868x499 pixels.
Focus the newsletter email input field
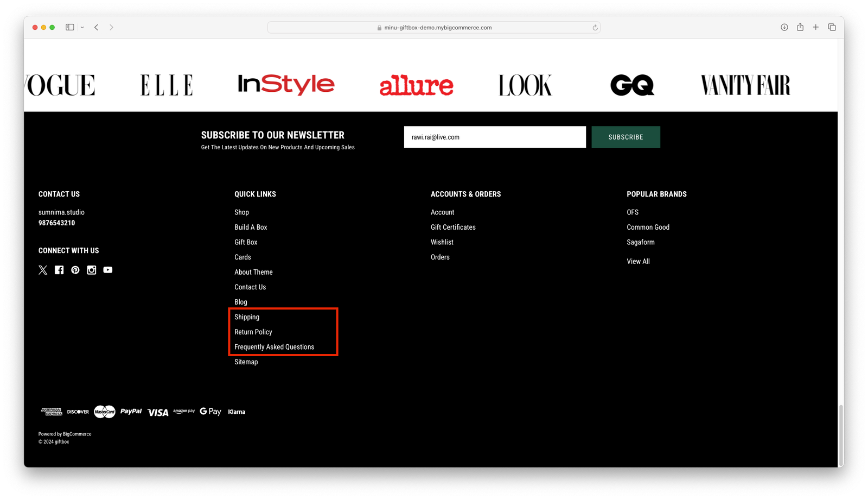pos(495,137)
